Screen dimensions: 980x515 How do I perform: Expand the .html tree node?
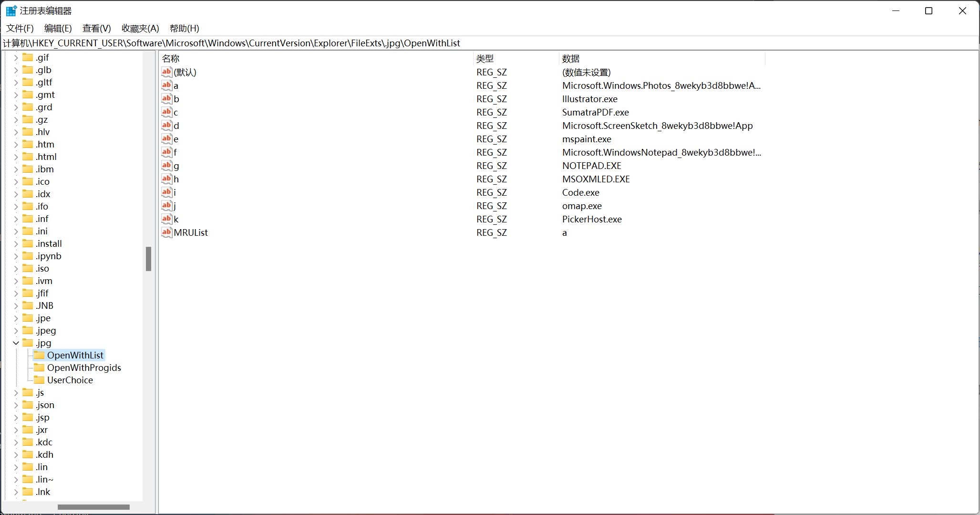(x=16, y=156)
